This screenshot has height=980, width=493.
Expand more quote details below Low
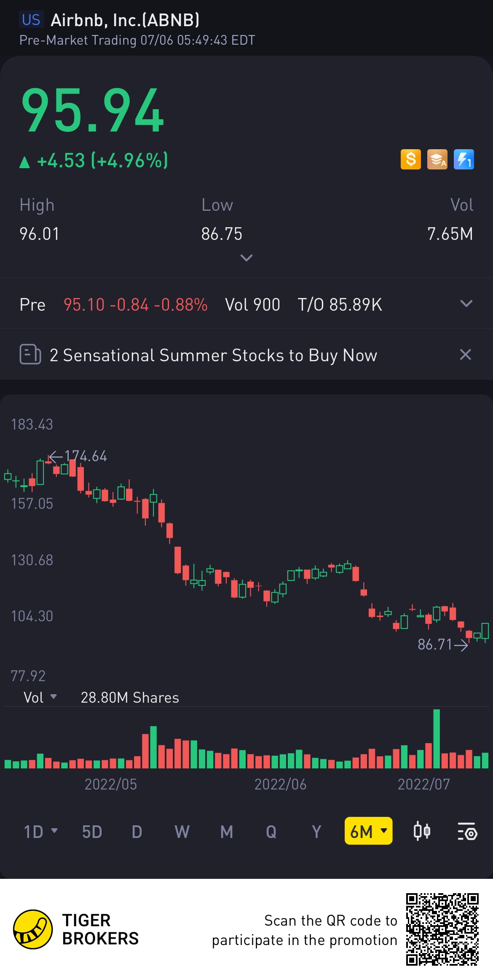(246, 258)
